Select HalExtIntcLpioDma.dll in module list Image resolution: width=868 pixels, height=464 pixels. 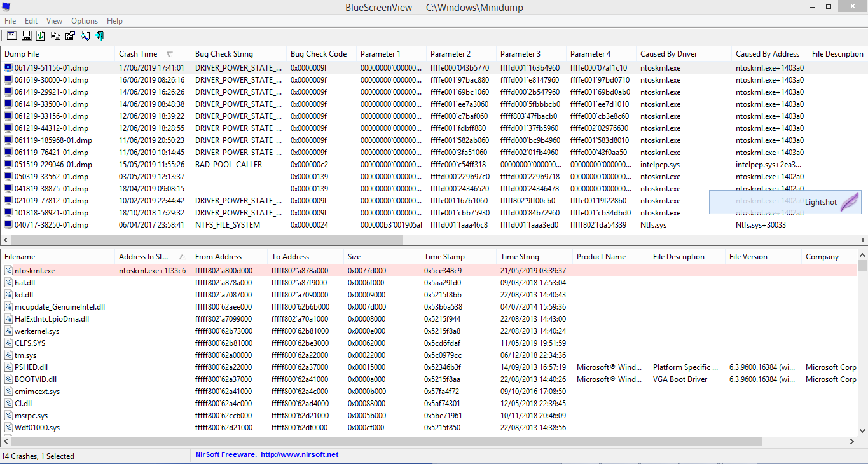click(x=52, y=319)
